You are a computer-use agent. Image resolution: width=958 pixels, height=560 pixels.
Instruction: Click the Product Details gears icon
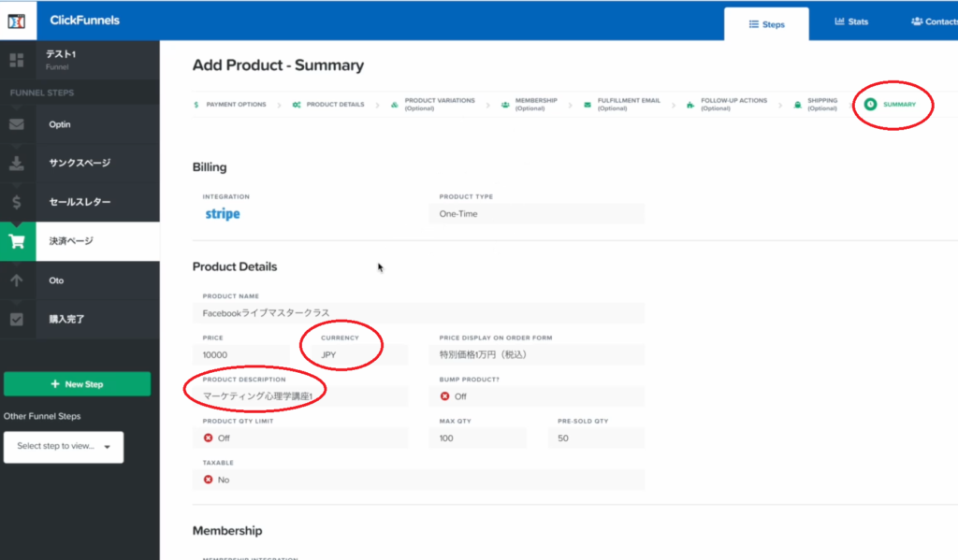[297, 105]
